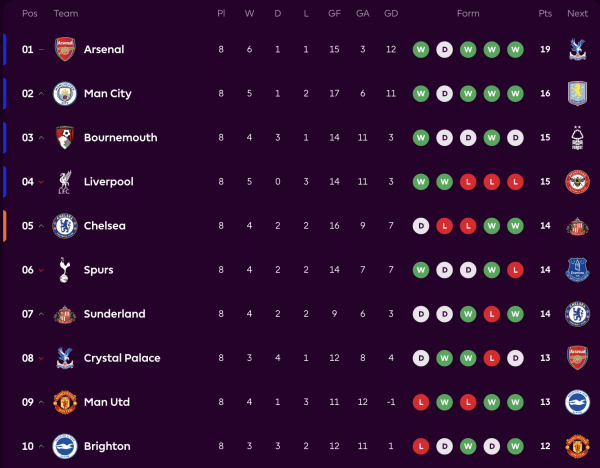Click Aston Villa crest in Man City's Next column
The height and width of the screenshot is (468, 600).
pyautogui.click(x=577, y=93)
